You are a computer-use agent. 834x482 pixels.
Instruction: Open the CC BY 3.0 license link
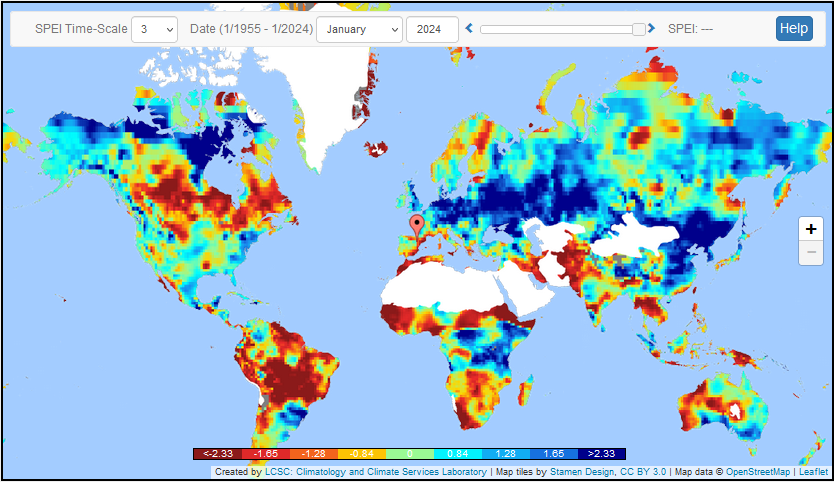point(643,472)
